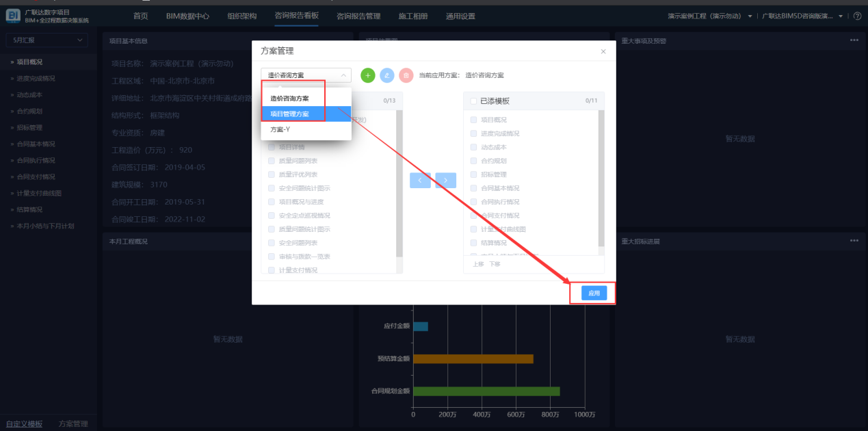This screenshot has width=868, height=431.
Task: Select 动态成本 in the left sidebar
Action: 49,95
